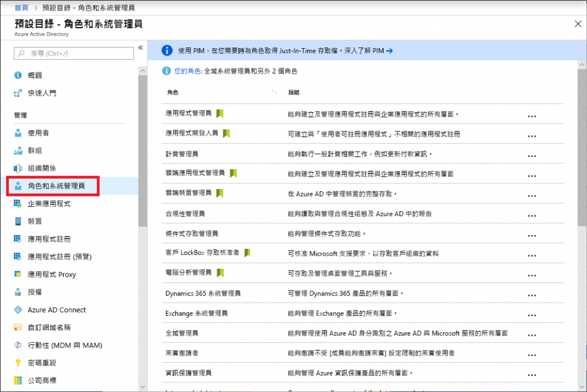Open the 全域管理員 role

click(x=182, y=333)
